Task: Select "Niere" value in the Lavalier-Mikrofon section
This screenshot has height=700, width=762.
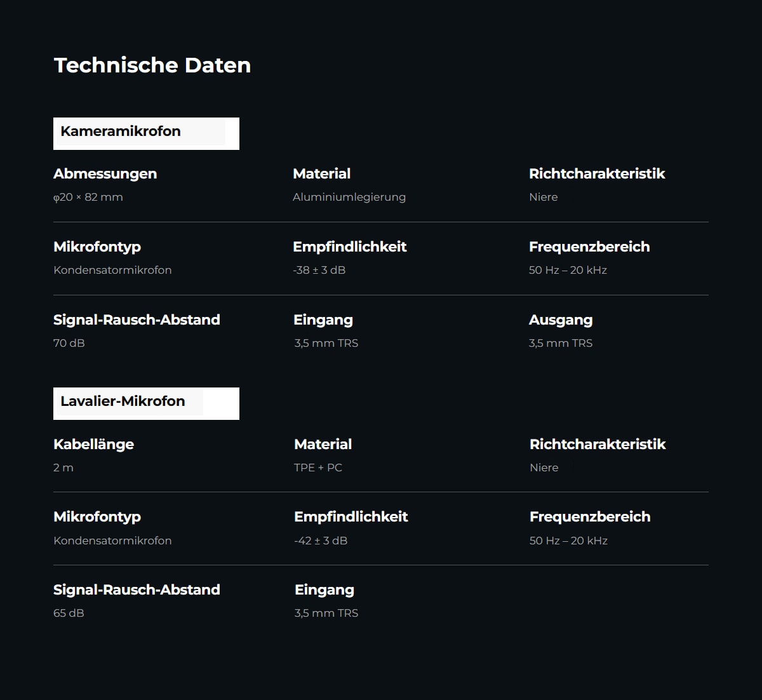Action: [x=544, y=468]
